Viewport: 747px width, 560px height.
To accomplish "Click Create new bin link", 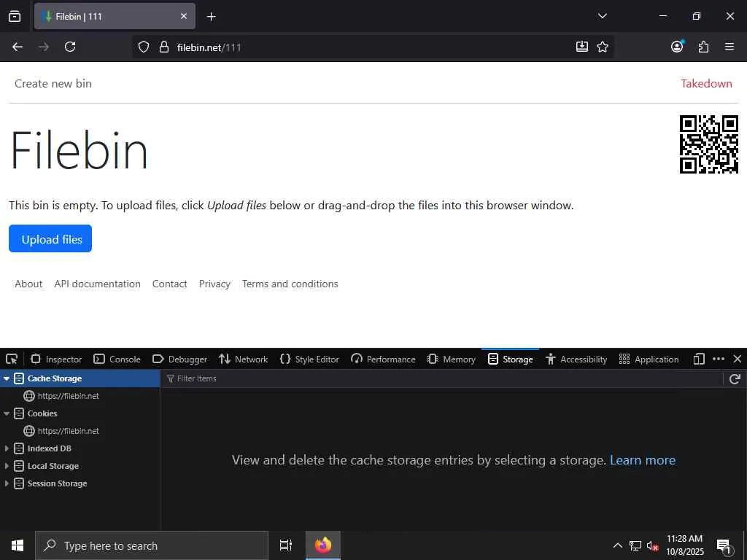I will [x=53, y=83].
